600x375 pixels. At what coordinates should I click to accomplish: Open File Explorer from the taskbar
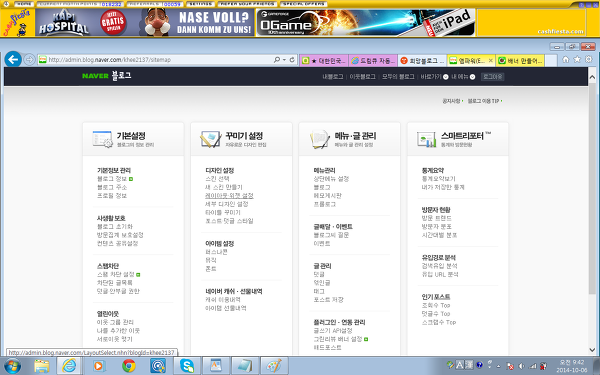point(41,366)
